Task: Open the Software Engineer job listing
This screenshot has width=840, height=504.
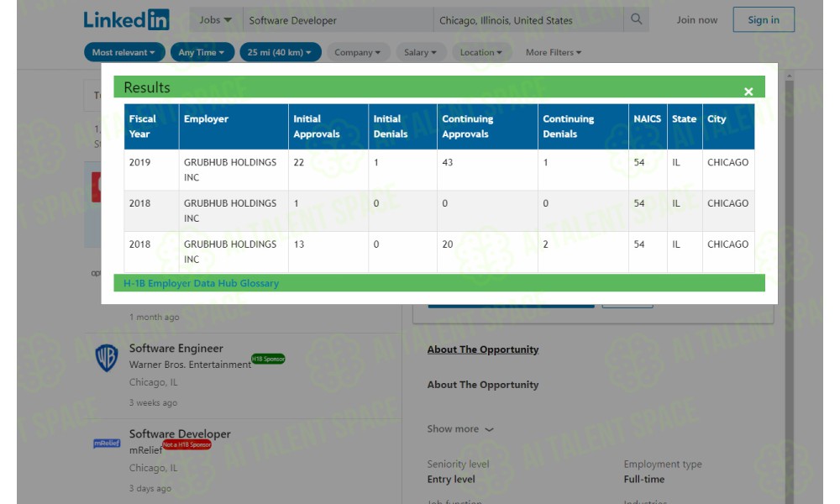Action: point(176,348)
